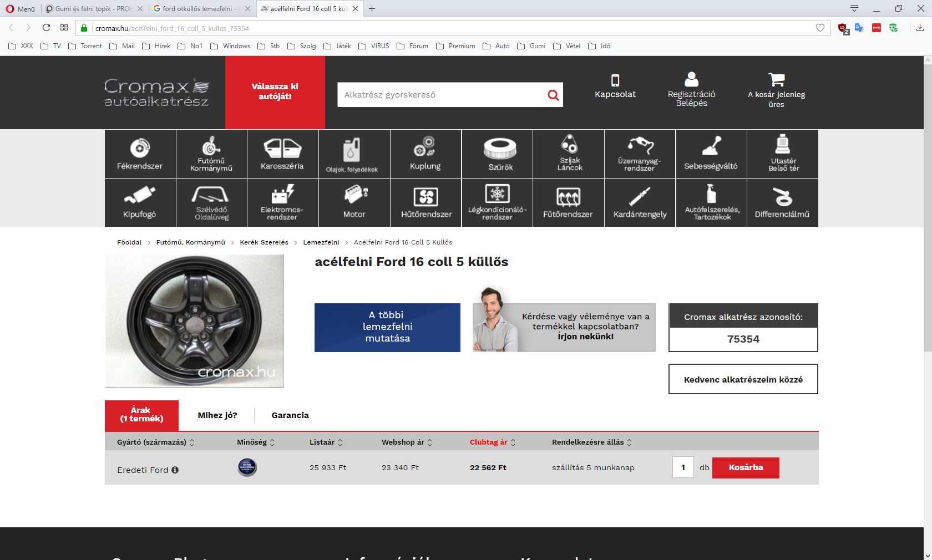932x560 pixels.
Task: Open the Kuplung clutch category
Action: (426, 154)
